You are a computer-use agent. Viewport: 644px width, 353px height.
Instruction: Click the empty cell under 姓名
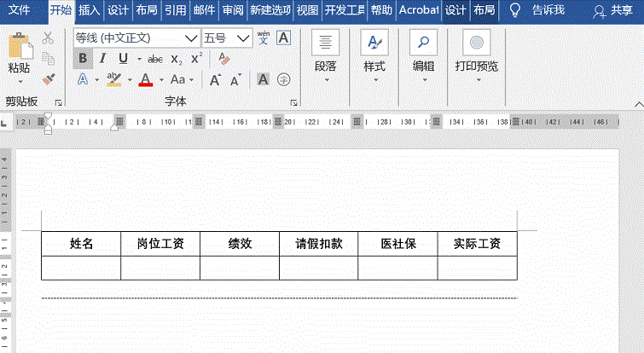coord(81,268)
